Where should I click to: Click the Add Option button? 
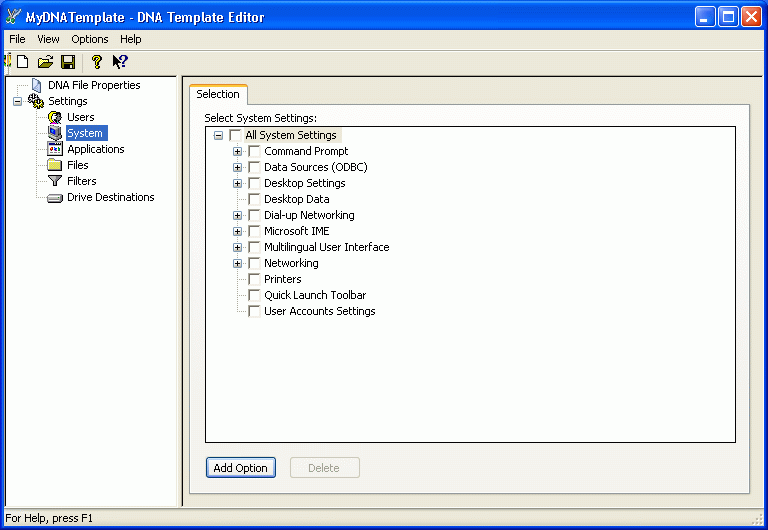coord(240,468)
